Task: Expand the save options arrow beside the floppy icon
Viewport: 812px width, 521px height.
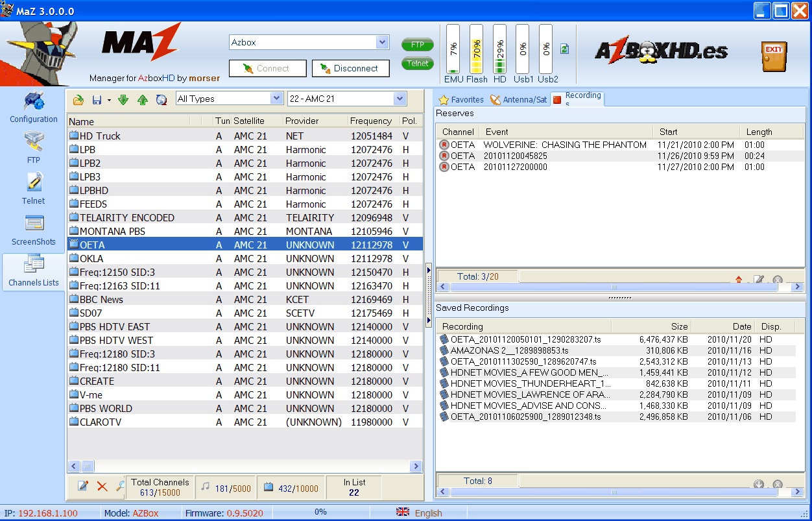Action: (x=109, y=100)
